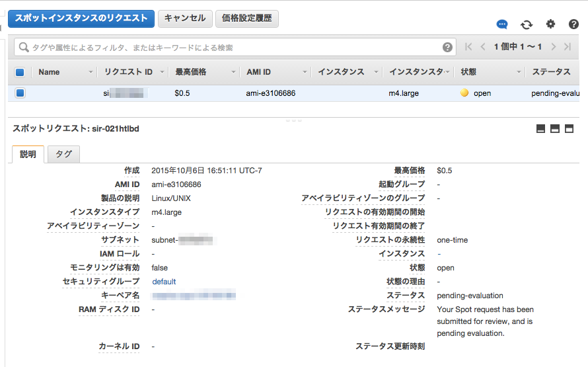Open the default security group link
The width and height of the screenshot is (588, 367).
(x=164, y=282)
